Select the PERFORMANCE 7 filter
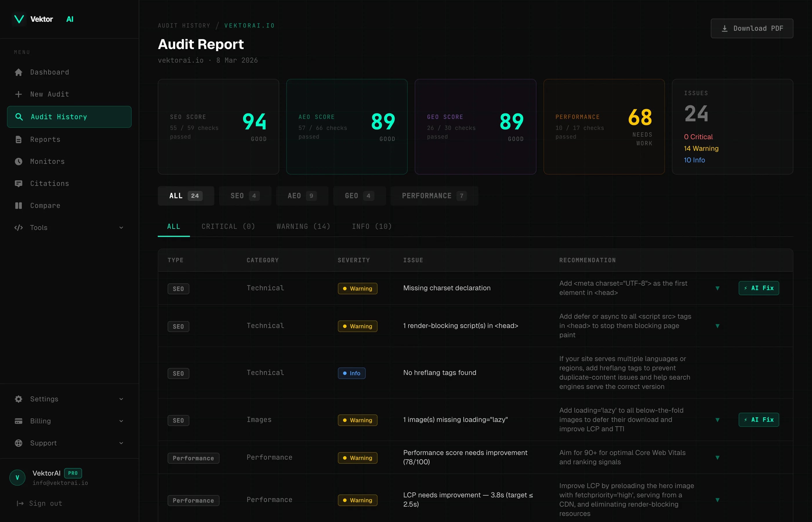 pos(434,195)
